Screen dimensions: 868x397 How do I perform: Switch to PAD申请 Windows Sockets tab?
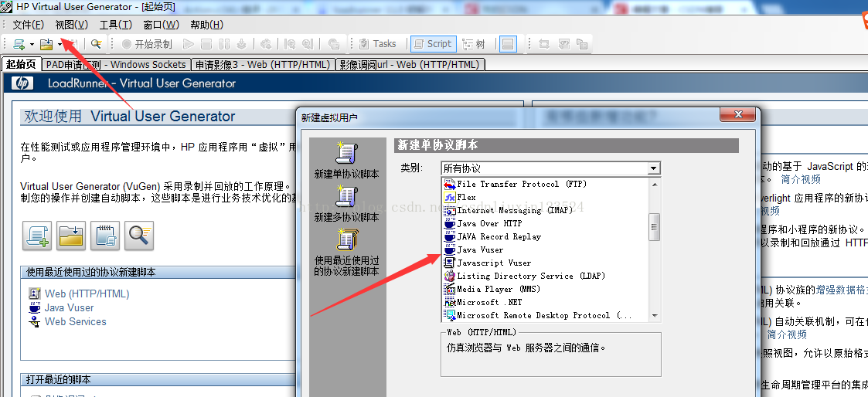coord(116,65)
